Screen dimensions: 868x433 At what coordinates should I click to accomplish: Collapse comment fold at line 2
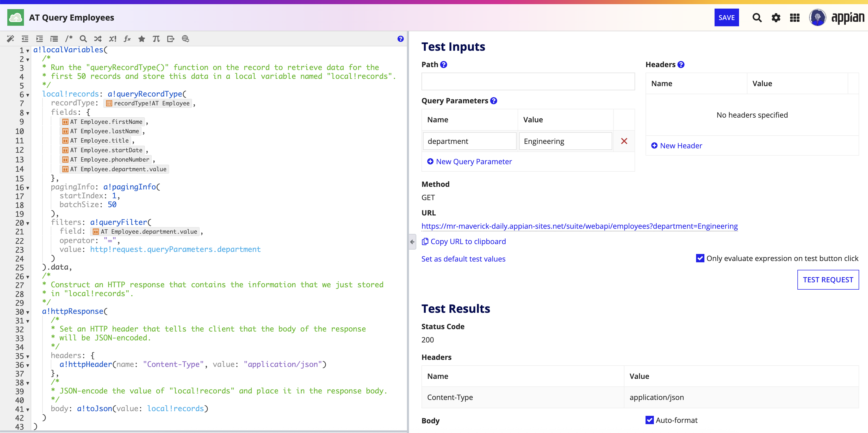click(x=28, y=60)
